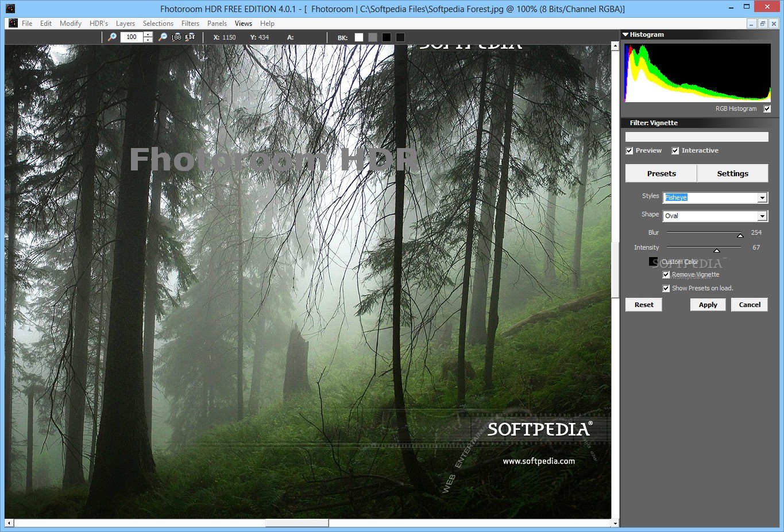Open the Views menu
This screenshot has width=784, height=532.
click(x=244, y=24)
